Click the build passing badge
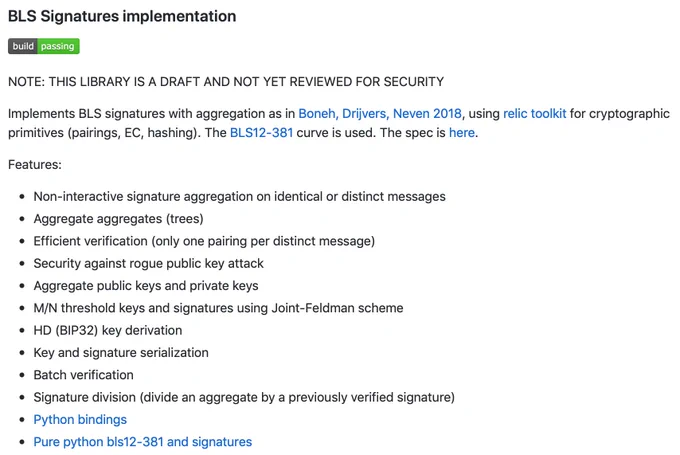This screenshot has height=455, width=680. pyautogui.click(x=44, y=46)
